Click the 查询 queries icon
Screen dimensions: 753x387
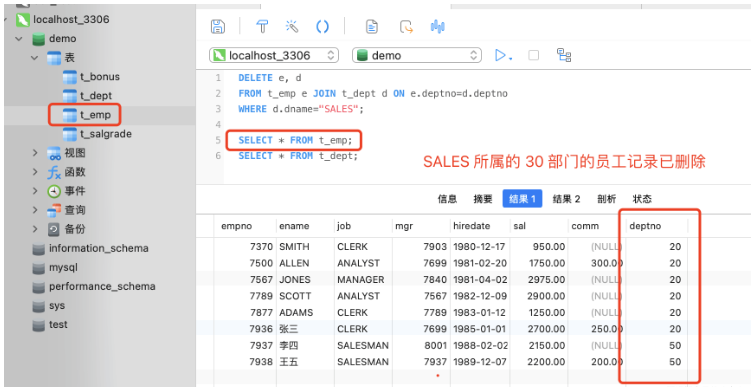coord(54,210)
